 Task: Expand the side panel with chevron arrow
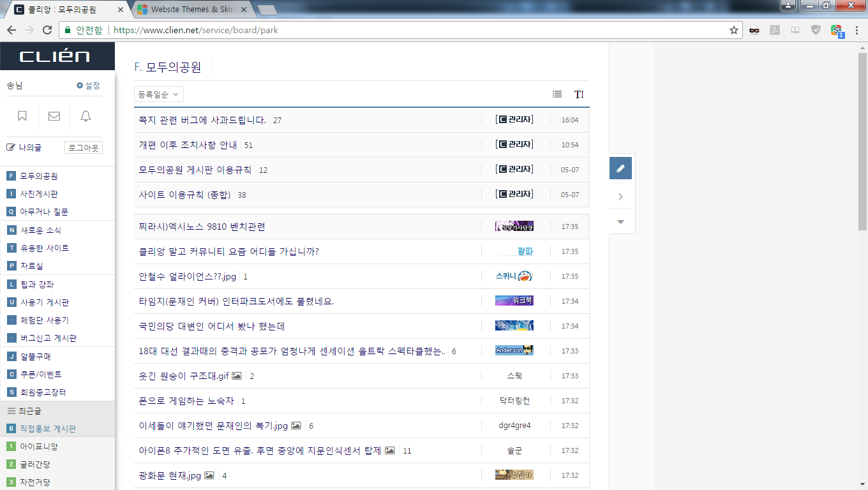coord(620,196)
